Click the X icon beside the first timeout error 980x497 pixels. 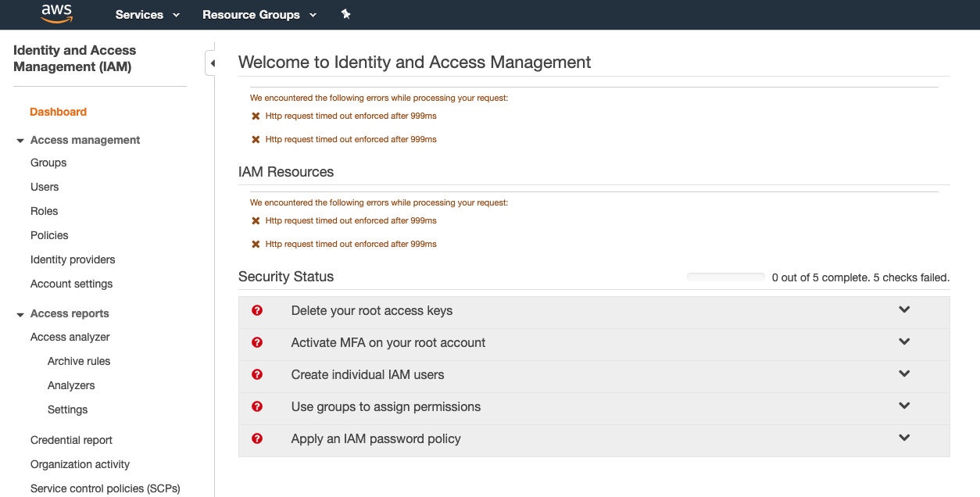pos(255,116)
